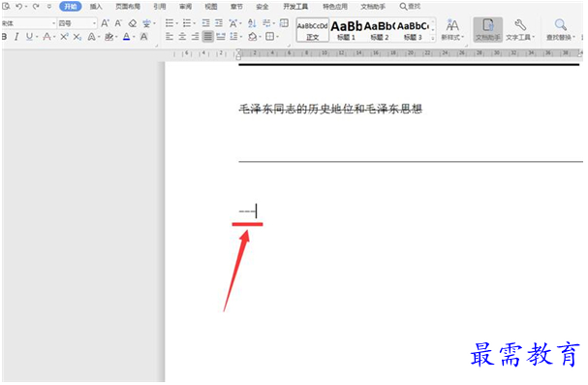Open the 开始 ribbon tab

[x=71, y=7]
